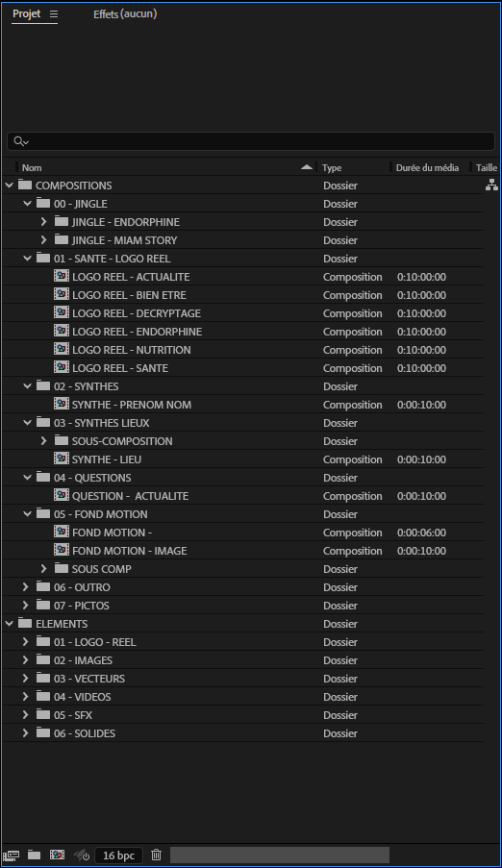Expand the 06 - SOLIDES folder

(x=26, y=732)
